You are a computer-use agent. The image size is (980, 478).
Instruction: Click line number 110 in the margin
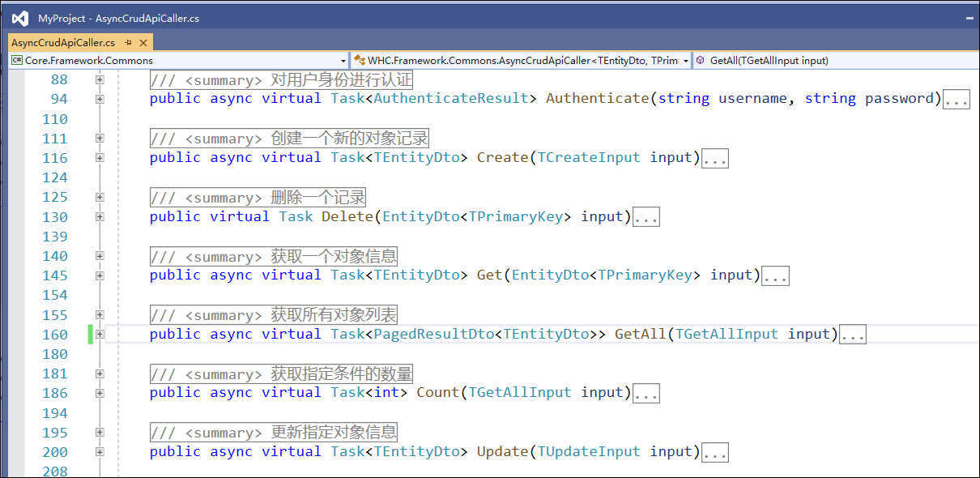[x=55, y=119]
